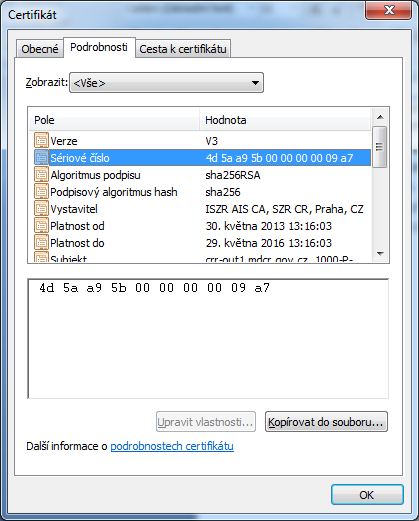Screen dimensions: 419x521
Task: Click the list scrollbar up arrow
Action: click(x=380, y=117)
